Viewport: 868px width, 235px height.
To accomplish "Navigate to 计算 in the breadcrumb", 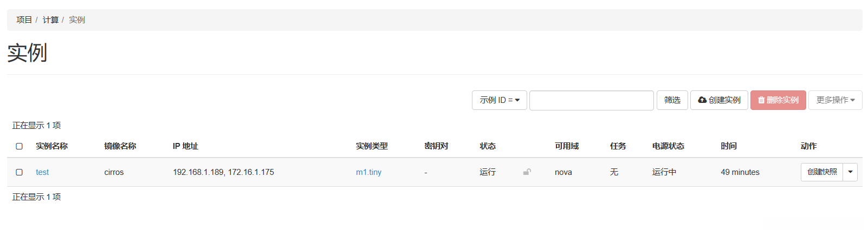I will coord(50,20).
